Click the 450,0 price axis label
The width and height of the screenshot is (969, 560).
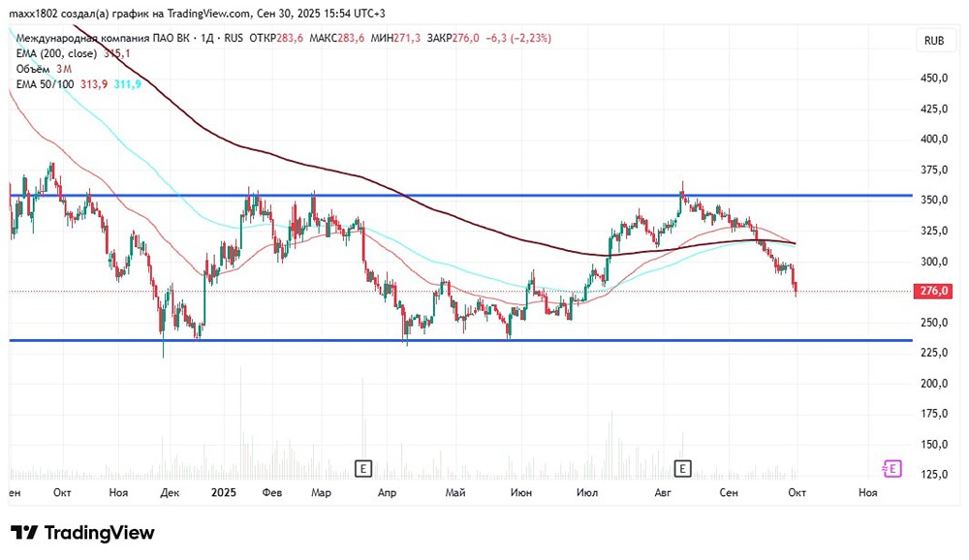click(934, 78)
